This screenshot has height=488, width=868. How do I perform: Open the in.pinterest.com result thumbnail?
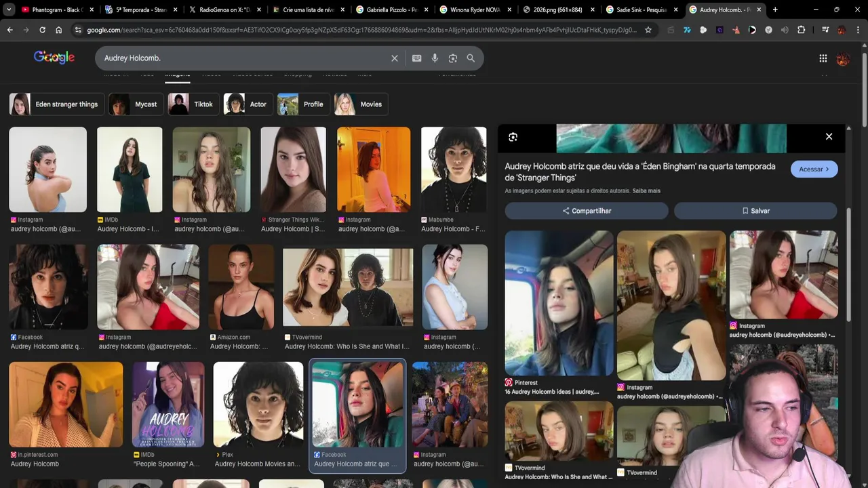pyautogui.click(x=66, y=405)
